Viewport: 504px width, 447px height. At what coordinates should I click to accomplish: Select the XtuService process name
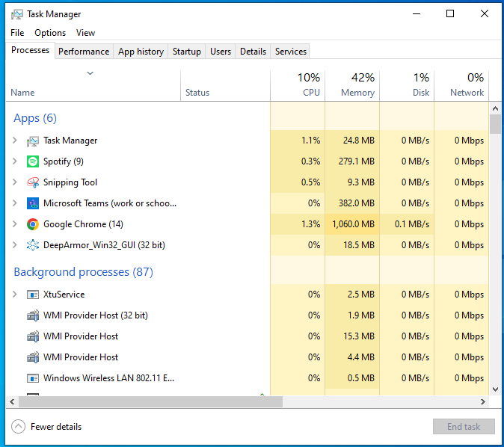coord(64,295)
